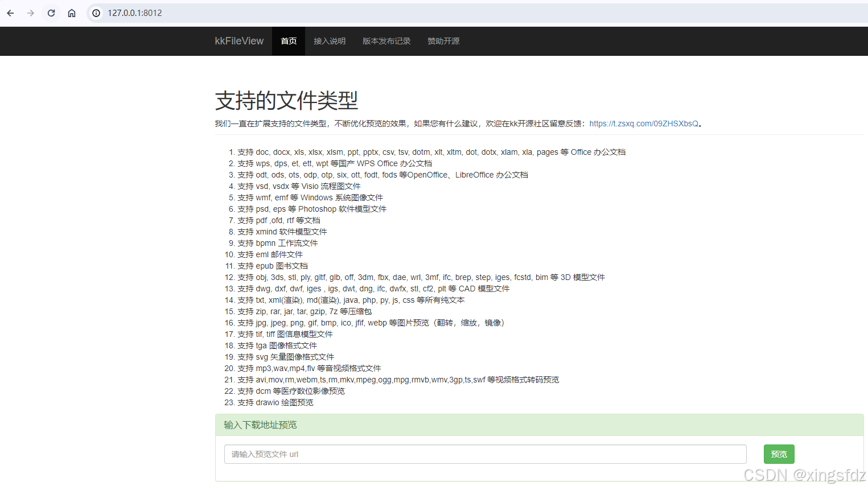Focus the address bar showing 127.0.0.1:8012
The width and height of the screenshot is (868, 490).
478,13
